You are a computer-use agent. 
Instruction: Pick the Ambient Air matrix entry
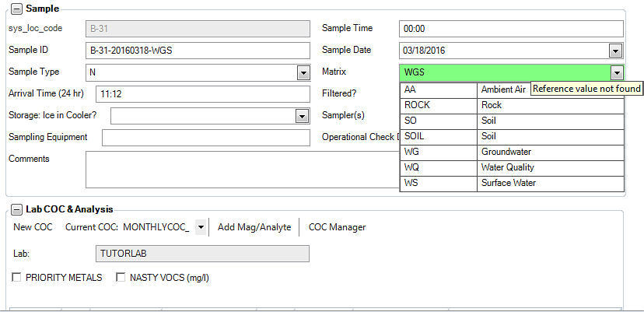click(503, 89)
